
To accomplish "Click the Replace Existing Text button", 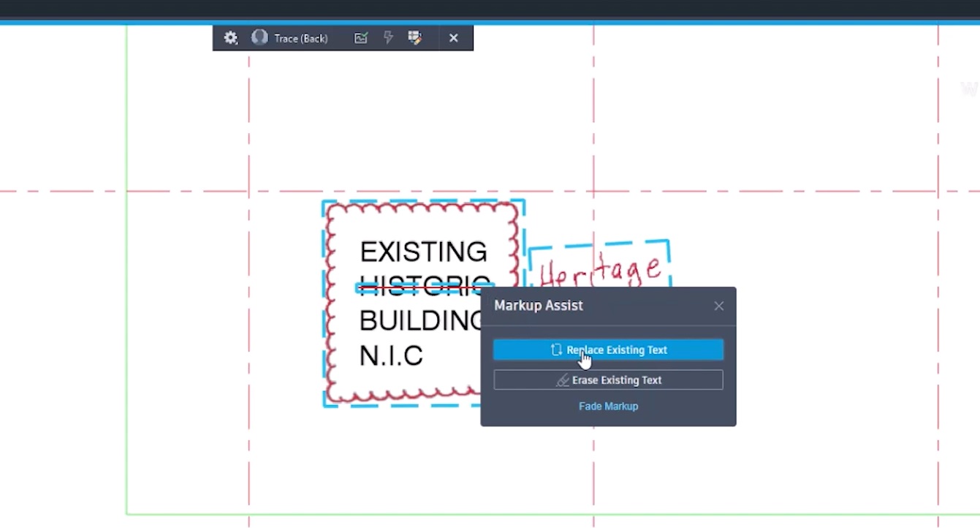I will 608,350.
